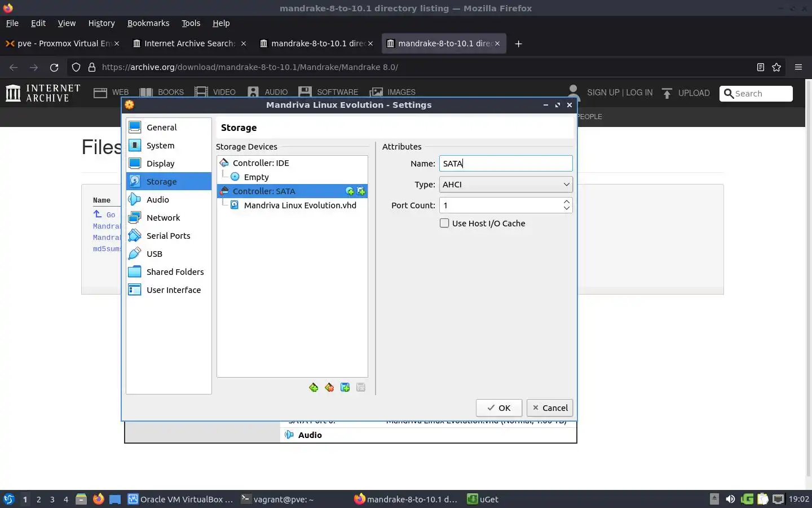
Task: Launch Firefox from taskbar quick launcher
Action: click(x=98, y=499)
